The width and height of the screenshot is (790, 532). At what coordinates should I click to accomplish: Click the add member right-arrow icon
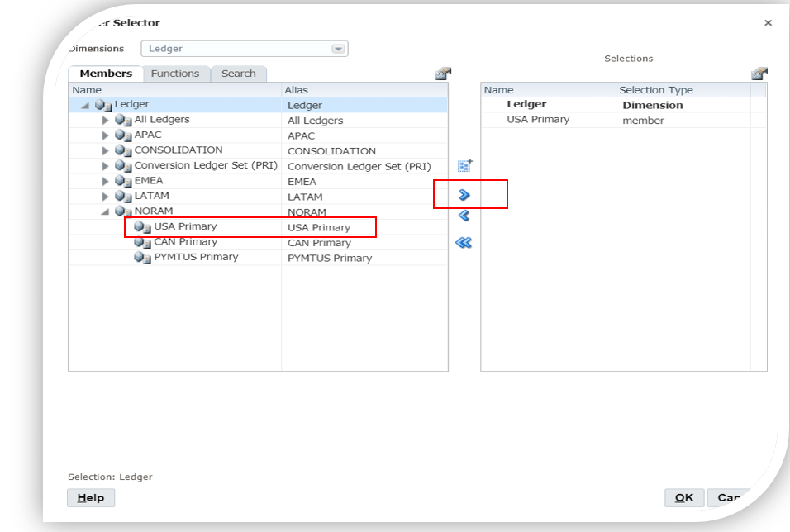(x=464, y=195)
